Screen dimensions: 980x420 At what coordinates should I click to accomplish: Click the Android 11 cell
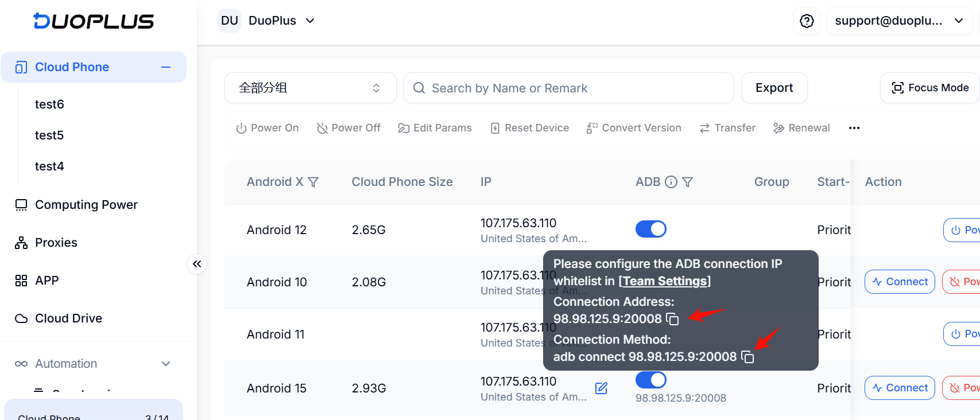[x=276, y=335]
